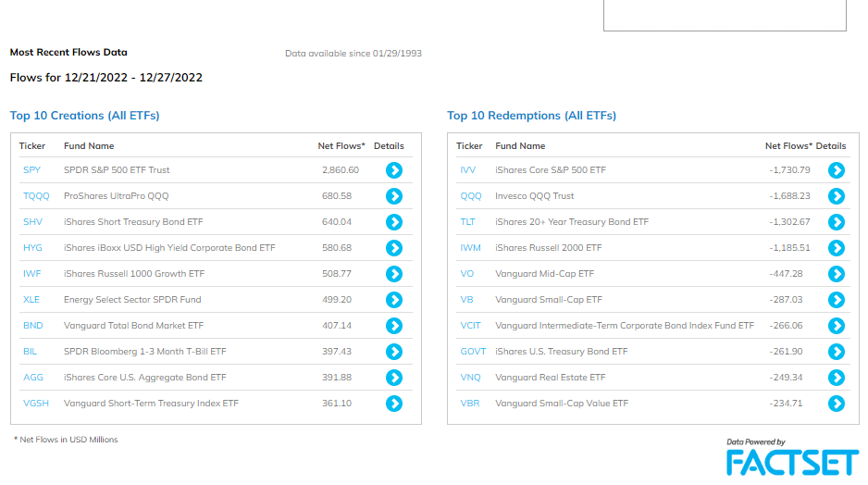The image size is (868, 485).
Task: Select the -1,688.23 net flow value
Action: pos(789,196)
